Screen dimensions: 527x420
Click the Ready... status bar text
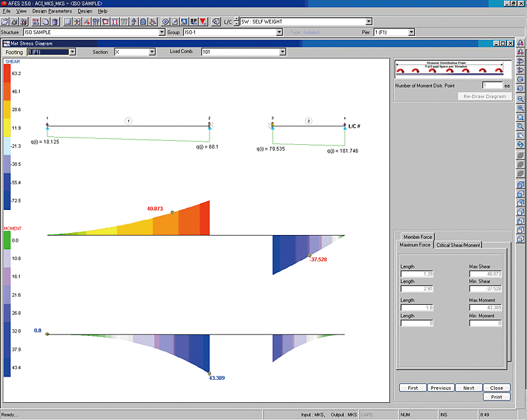pyautogui.click(x=9, y=415)
